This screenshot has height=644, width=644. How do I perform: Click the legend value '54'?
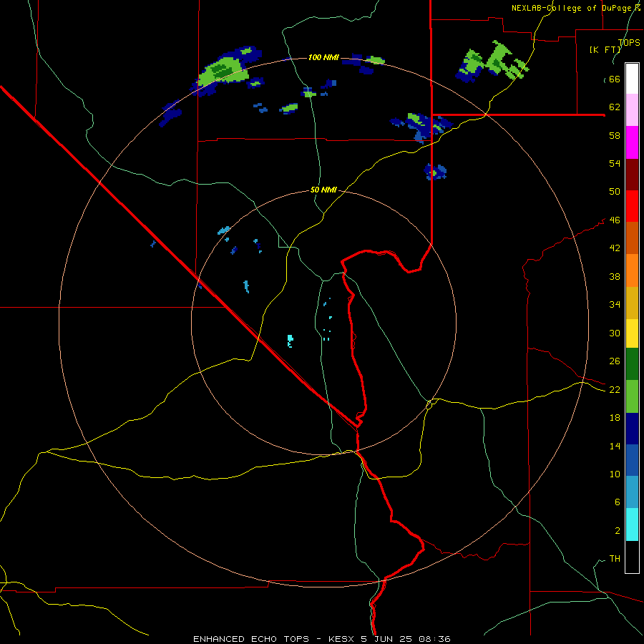[x=615, y=163]
